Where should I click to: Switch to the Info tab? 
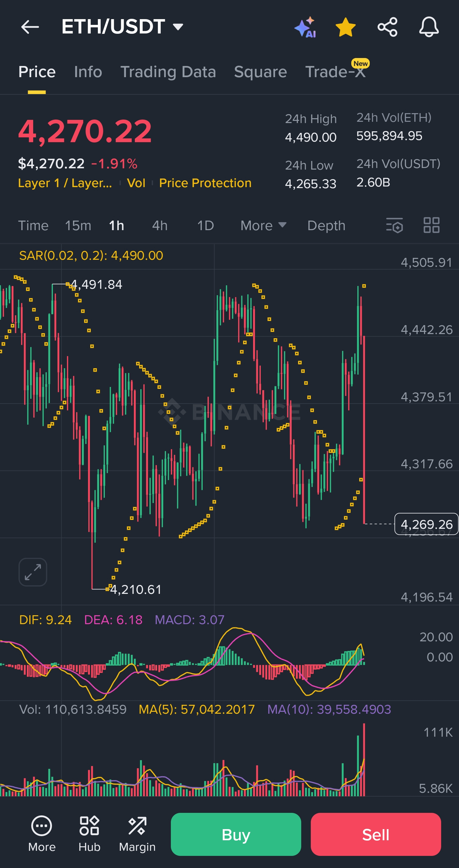[x=88, y=72]
